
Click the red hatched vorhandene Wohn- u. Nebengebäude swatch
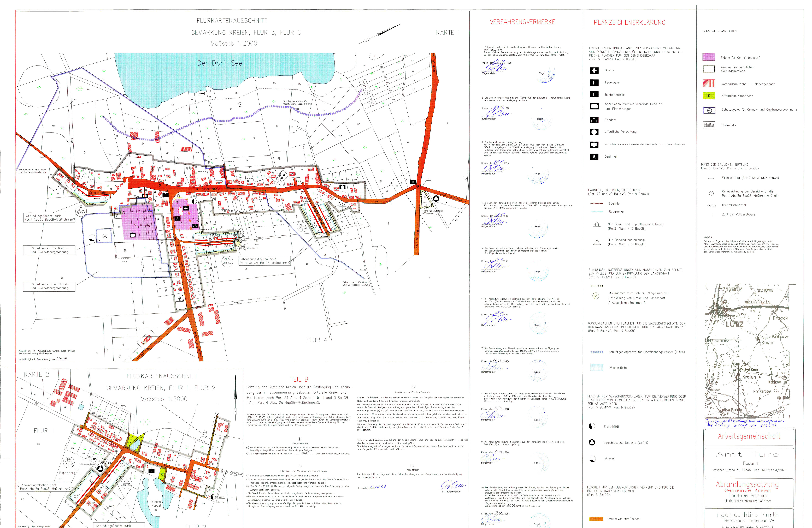(709, 83)
